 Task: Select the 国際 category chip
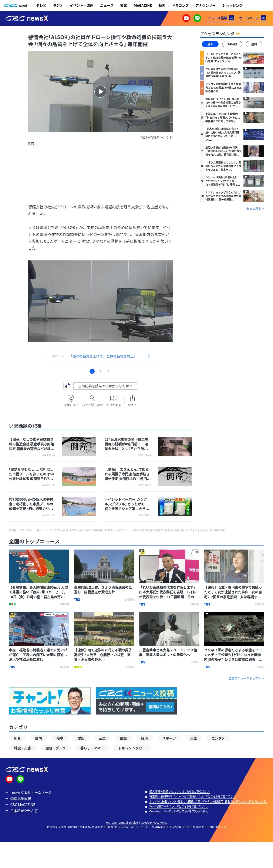click(123, 738)
